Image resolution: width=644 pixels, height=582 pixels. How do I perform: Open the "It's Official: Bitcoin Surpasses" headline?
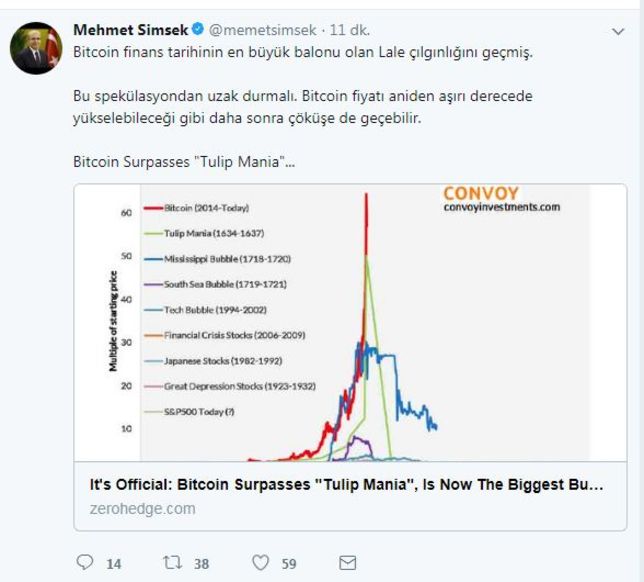[x=346, y=485]
